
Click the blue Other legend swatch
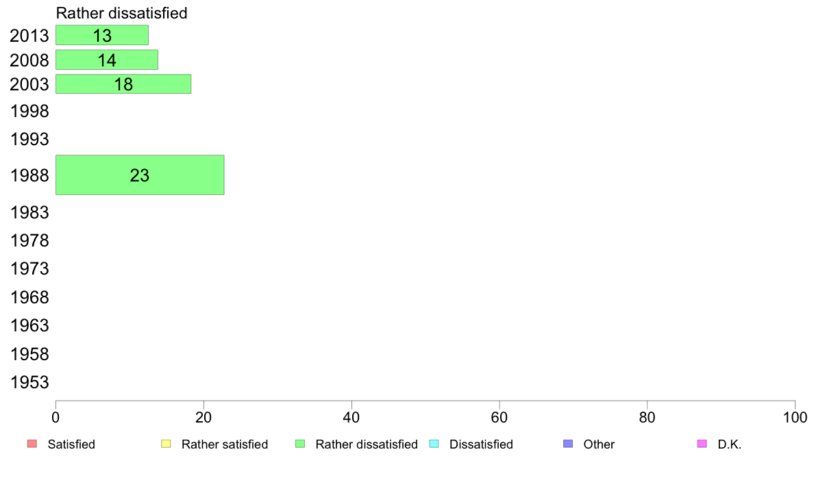(x=568, y=444)
